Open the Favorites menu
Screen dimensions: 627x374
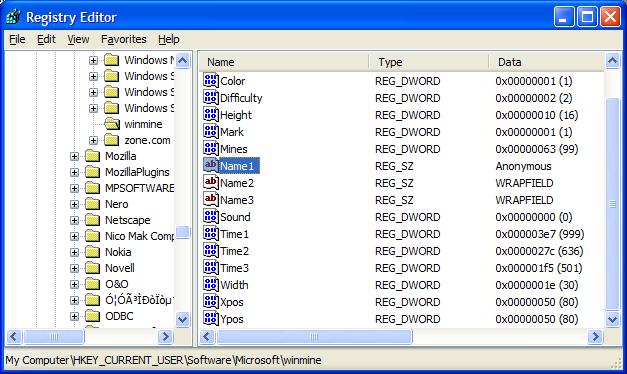pyautogui.click(x=124, y=39)
